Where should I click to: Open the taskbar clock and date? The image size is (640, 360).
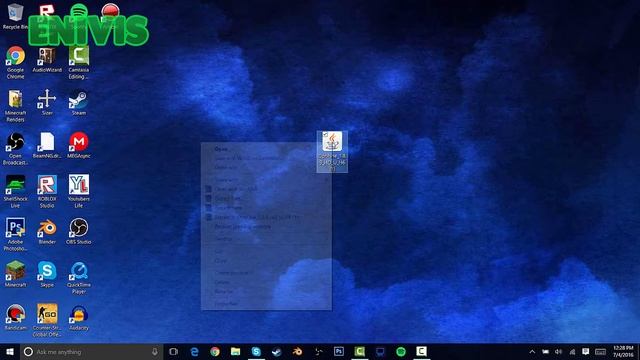pos(623,351)
